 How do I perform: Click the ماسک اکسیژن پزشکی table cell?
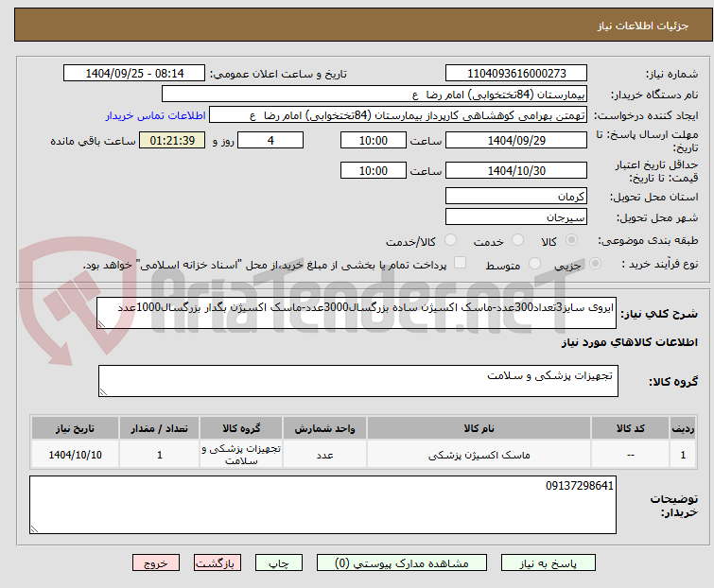point(479,455)
